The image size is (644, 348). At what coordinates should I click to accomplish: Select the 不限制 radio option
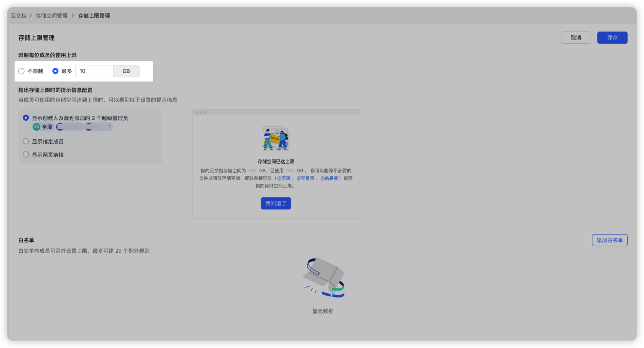21,71
